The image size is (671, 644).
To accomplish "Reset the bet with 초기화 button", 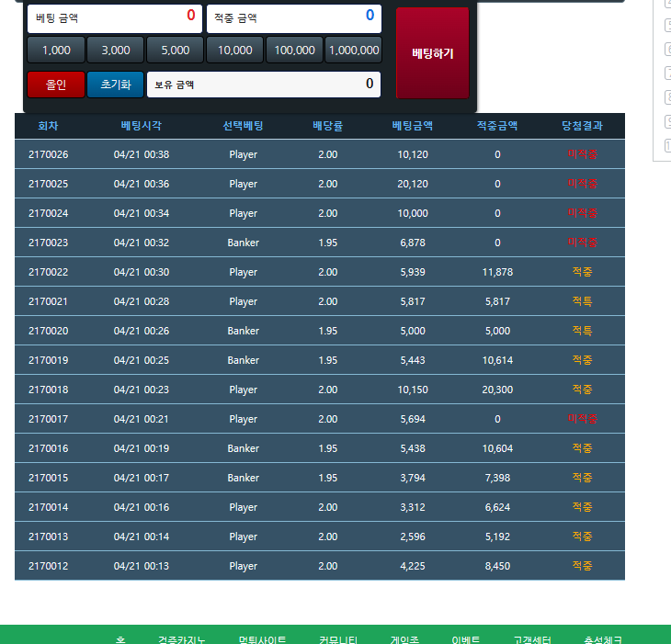I will click(x=116, y=85).
